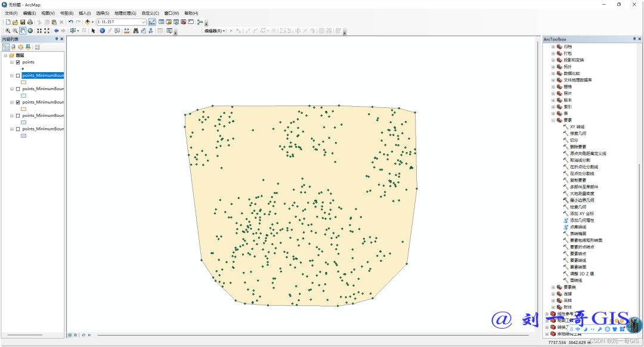Click the Print icon in the toolbar
This screenshot has width=644, height=347.
pos(30,22)
